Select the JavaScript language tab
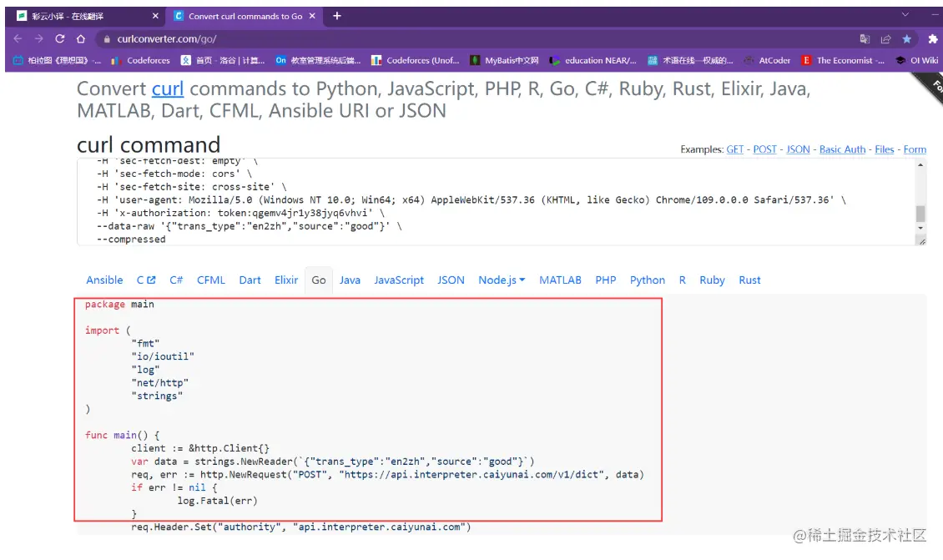 pos(399,280)
